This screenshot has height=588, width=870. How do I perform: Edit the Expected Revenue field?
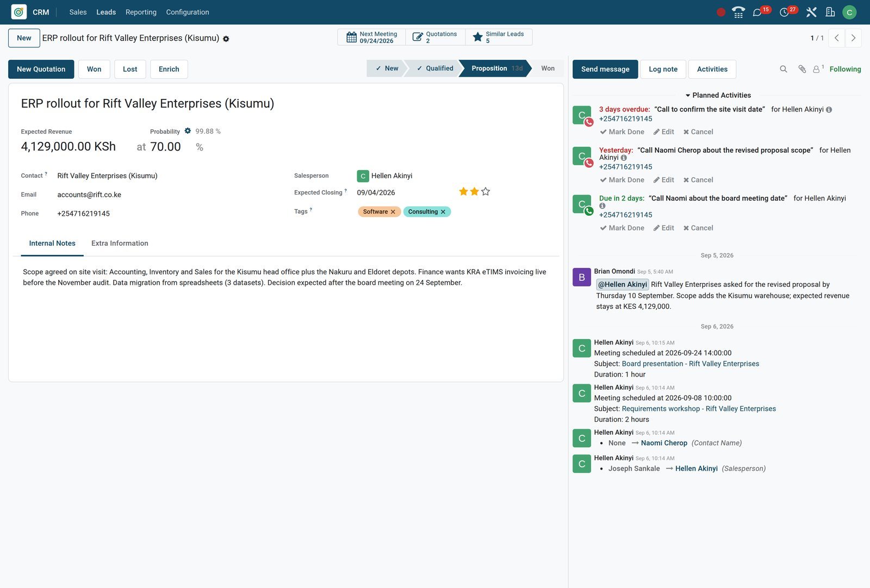coord(69,147)
